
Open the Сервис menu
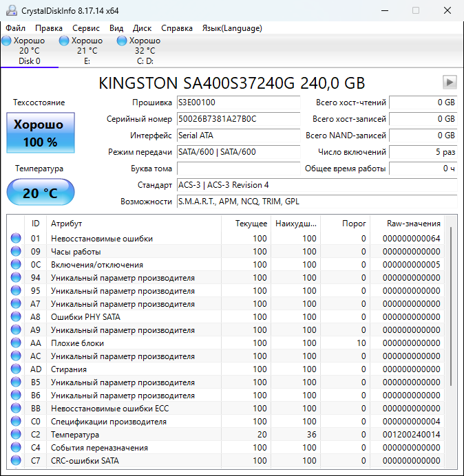(86, 28)
